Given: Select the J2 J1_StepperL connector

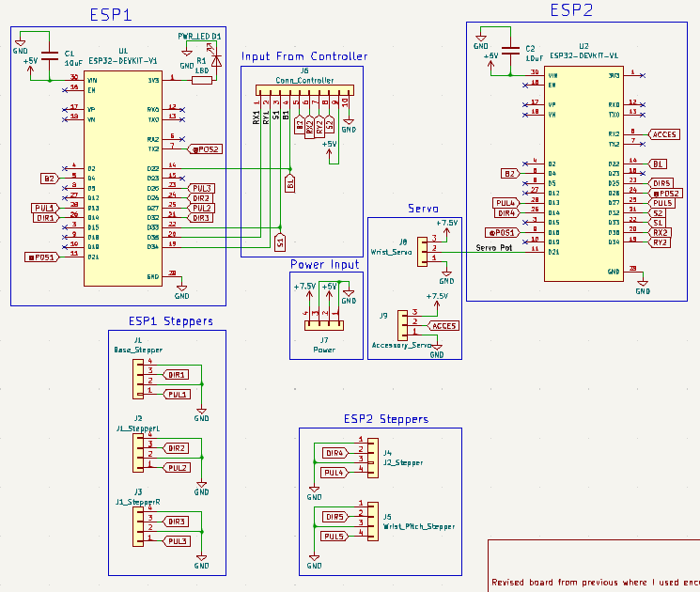Looking at the screenshot, I should 138,452.
